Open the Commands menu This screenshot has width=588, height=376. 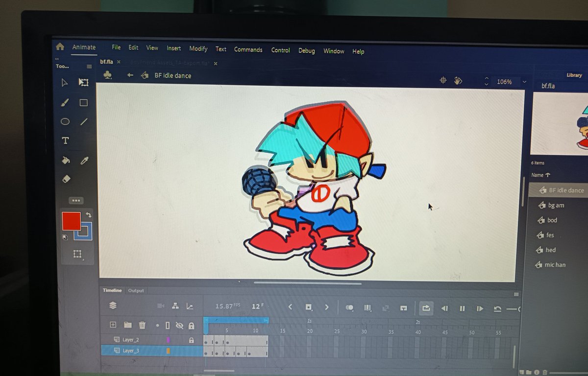[x=248, y=49]
